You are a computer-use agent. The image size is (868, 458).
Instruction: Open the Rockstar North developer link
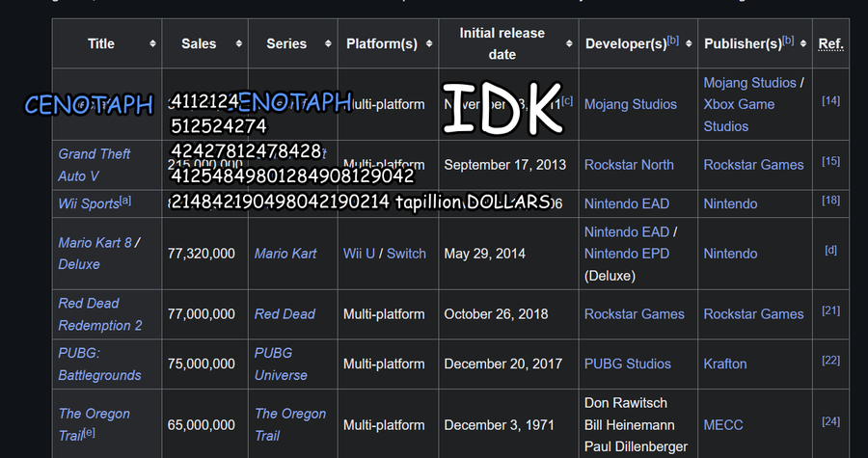629,165
